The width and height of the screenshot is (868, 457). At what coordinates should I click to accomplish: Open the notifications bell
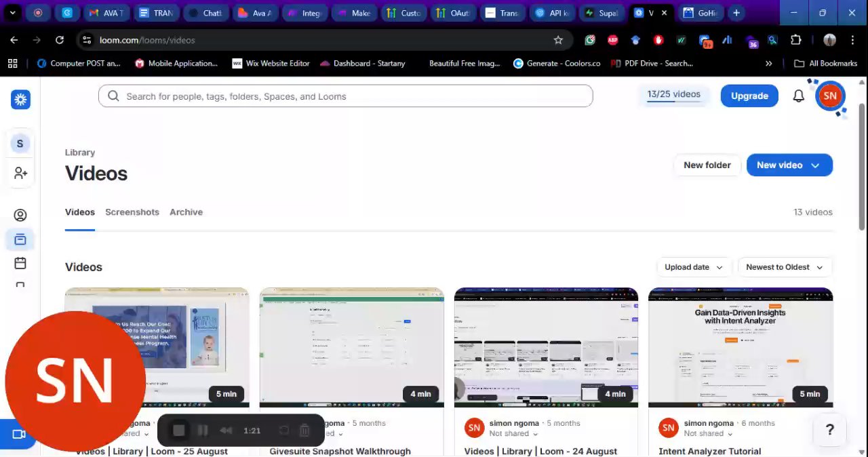coord(799,96)
